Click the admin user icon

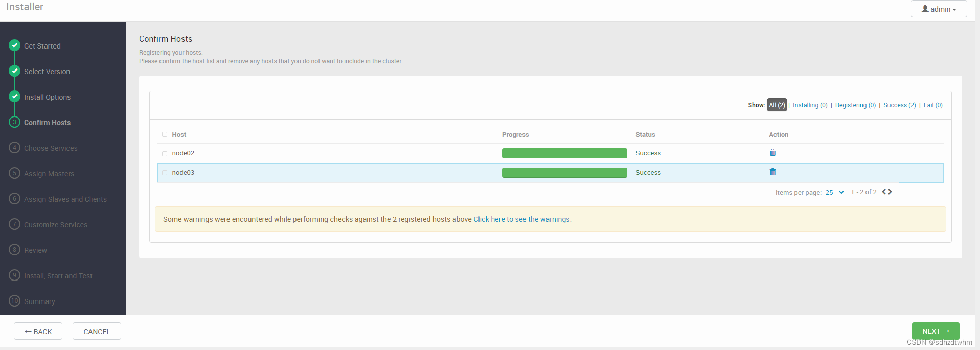click(x=925, y=9)
